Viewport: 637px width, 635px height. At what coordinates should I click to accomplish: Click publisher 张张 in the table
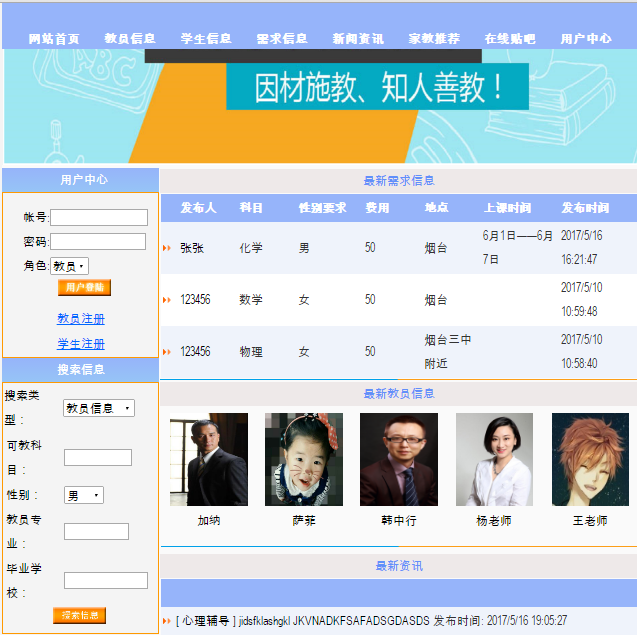pos(192,248)
